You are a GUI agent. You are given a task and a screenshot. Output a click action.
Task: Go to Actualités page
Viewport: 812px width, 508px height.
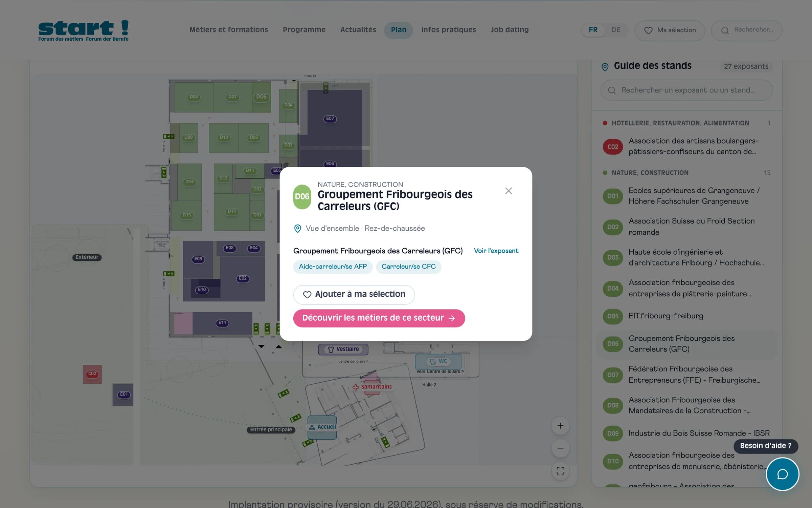tap(358, 30)
